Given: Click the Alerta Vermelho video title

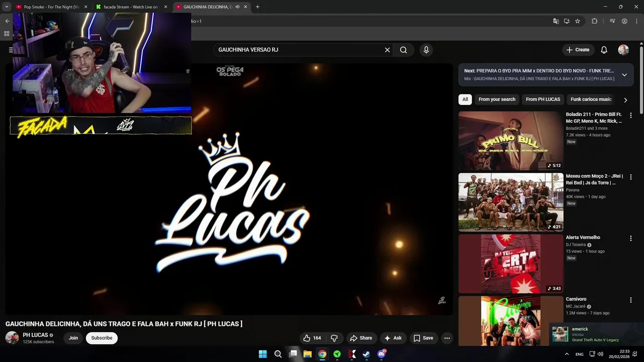Looking at the screenshot, I should [583, 237].
